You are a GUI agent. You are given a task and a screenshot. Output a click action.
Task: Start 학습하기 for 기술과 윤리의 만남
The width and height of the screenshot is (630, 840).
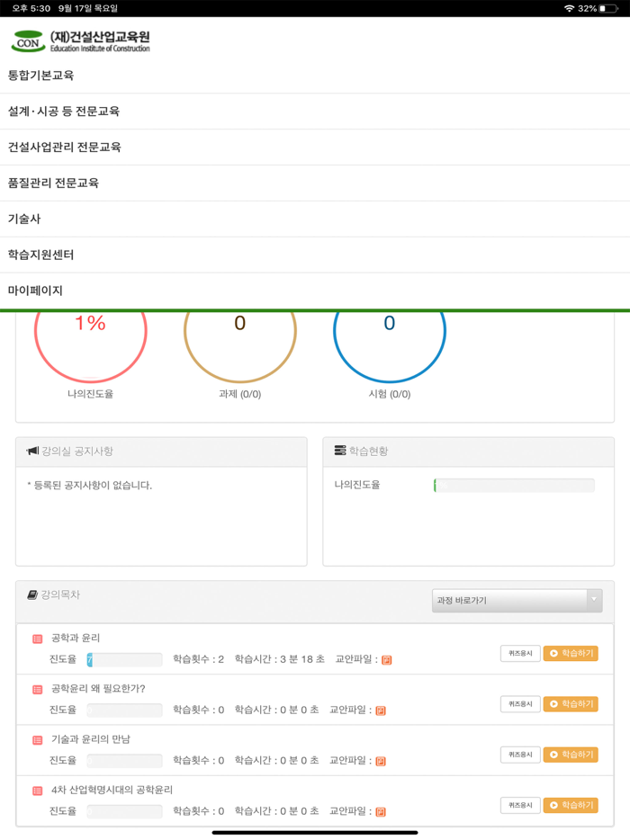point(571,755)
